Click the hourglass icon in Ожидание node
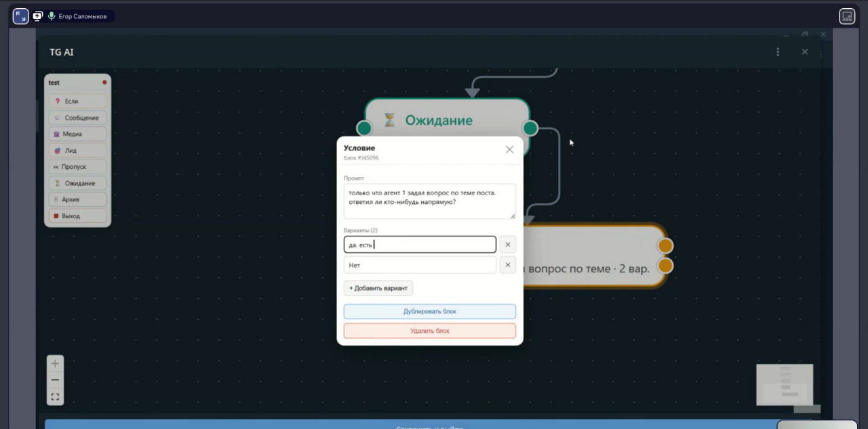 (x=389, y=120)
